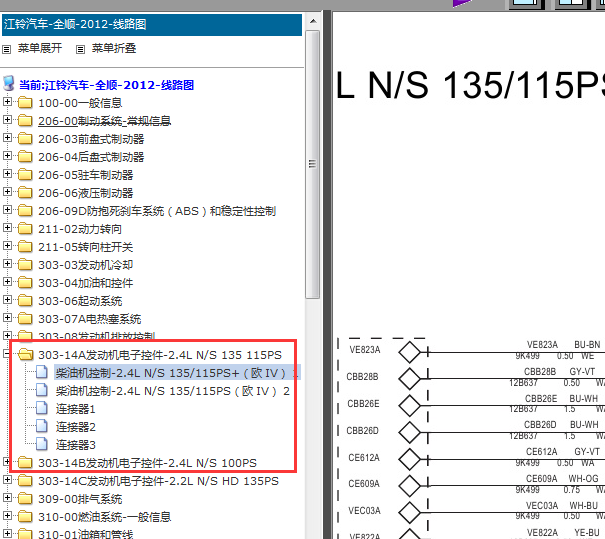The height and width of the screenshot is (539, 605).
Task: Open 柴油机控制-2.4L N/S 135/115PS+ (欧IV) page
Action: (x=177, y=373)
